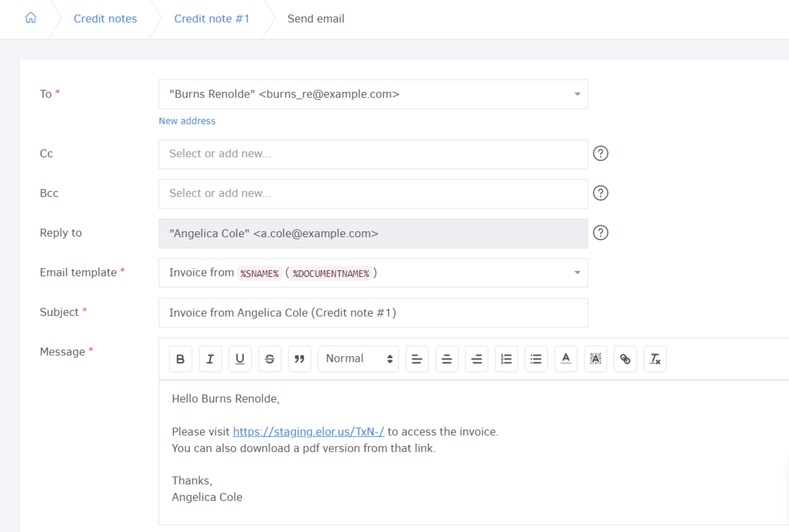
Task: Click the 'Thanks,' line in message
Action: point(192,480)
